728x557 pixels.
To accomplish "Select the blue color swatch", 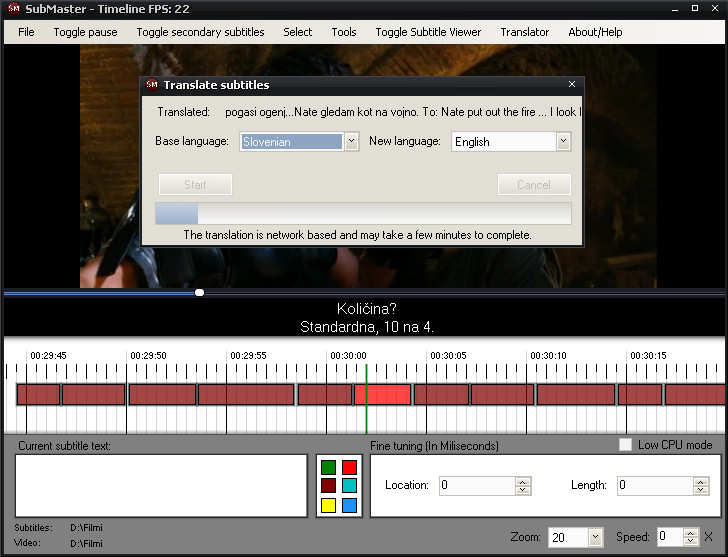I will (x=349, y=505).
